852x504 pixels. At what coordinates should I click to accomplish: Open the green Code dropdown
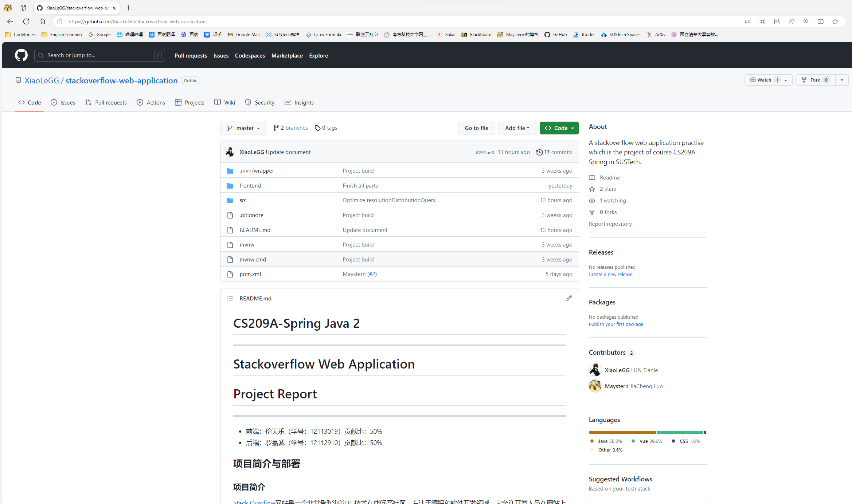coord(559,128)
